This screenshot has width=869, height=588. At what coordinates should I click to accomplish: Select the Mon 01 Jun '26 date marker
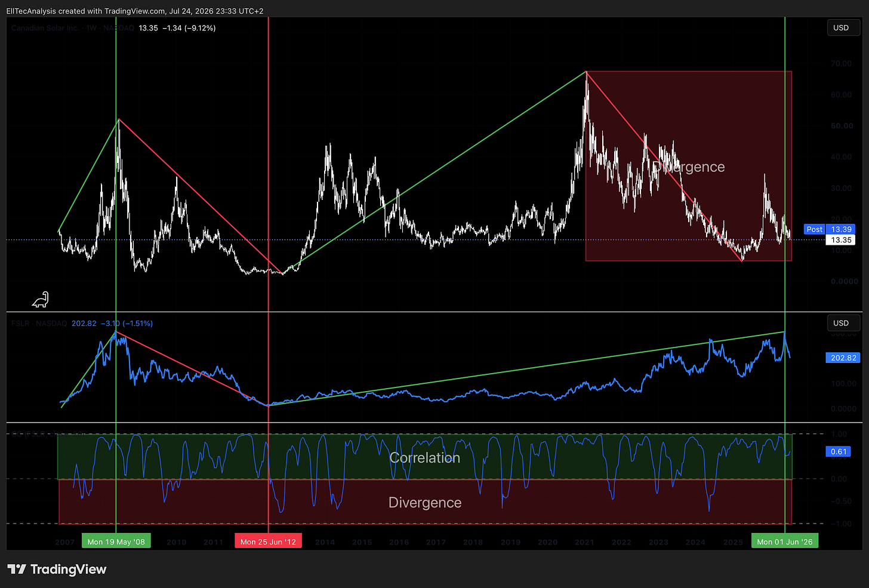click(785, 541)
